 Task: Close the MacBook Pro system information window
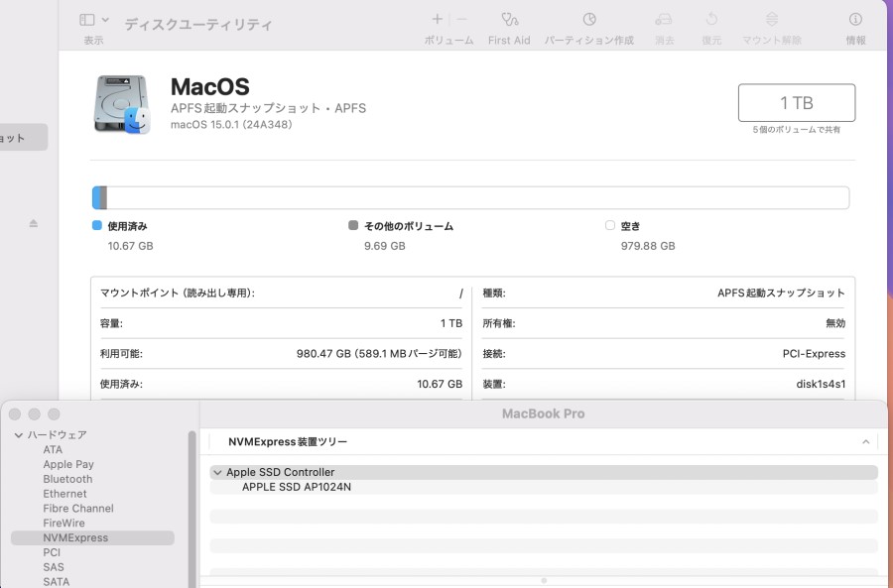pyautogui.click(x=15, y=414)
